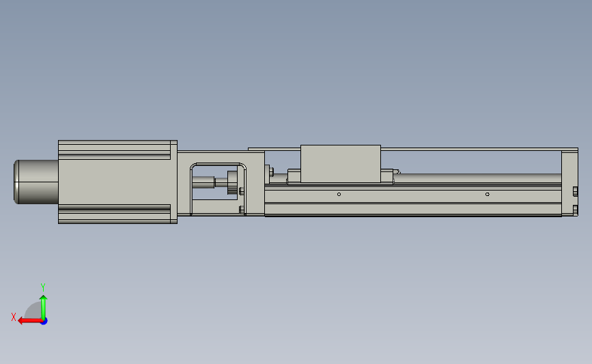
Task: Pick the slider carriage block on rail
Action: pos(341,163)
